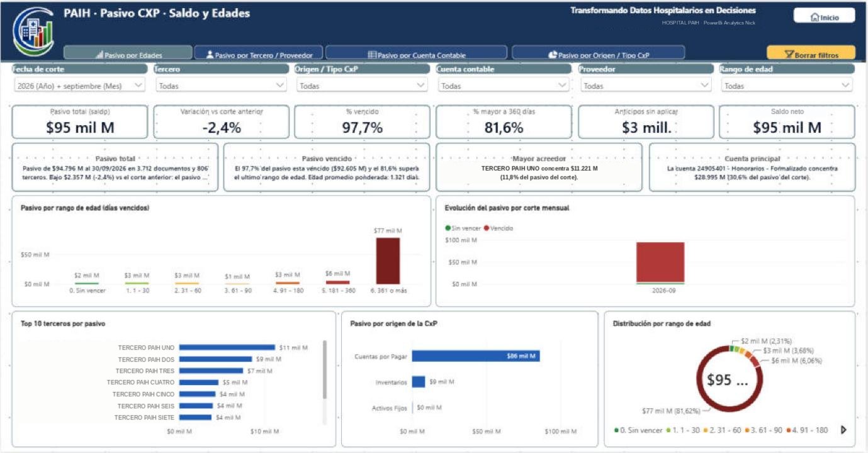Open the Proveedor filter dropdown
Viewport: 868px width, 453px height.
pos(646,86)
